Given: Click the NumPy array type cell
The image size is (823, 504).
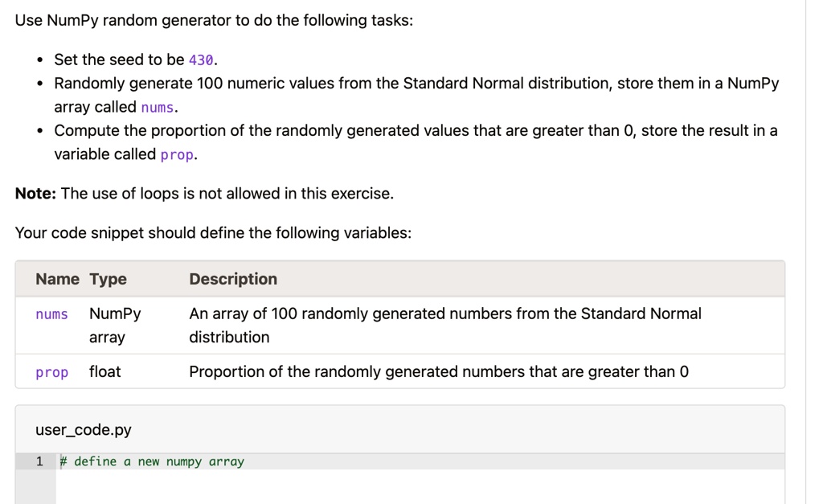Looking at the screenshot, I should pos(115,326).
